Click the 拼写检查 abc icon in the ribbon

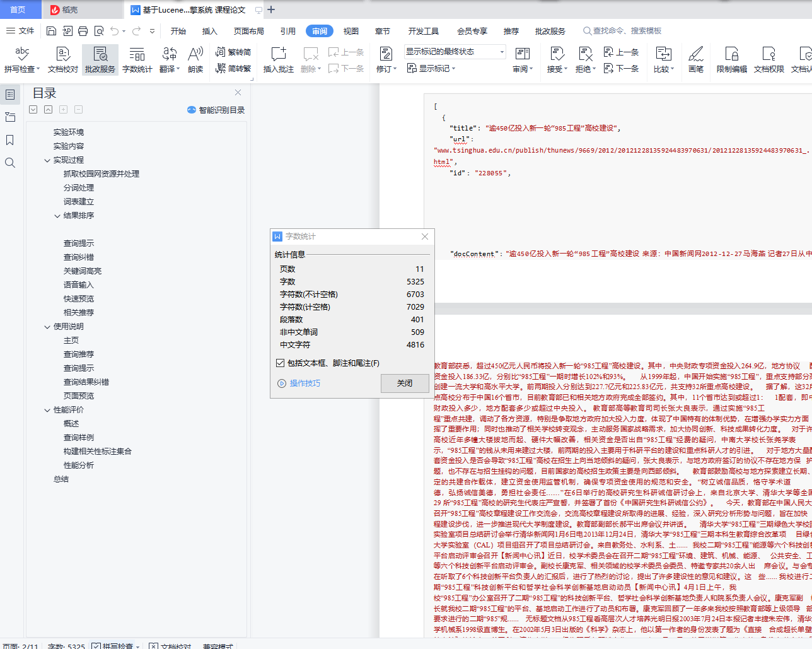[x=22, y=54]
